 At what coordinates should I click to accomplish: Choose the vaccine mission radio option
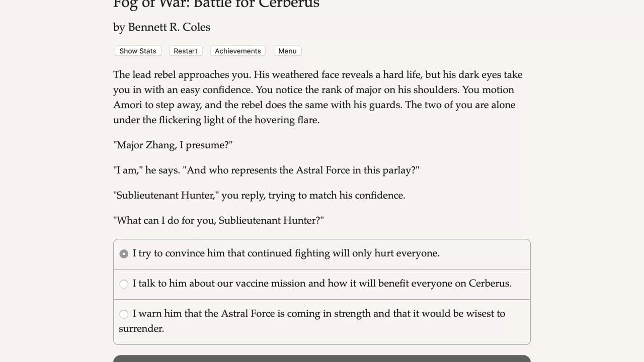[x=124, y=284]
